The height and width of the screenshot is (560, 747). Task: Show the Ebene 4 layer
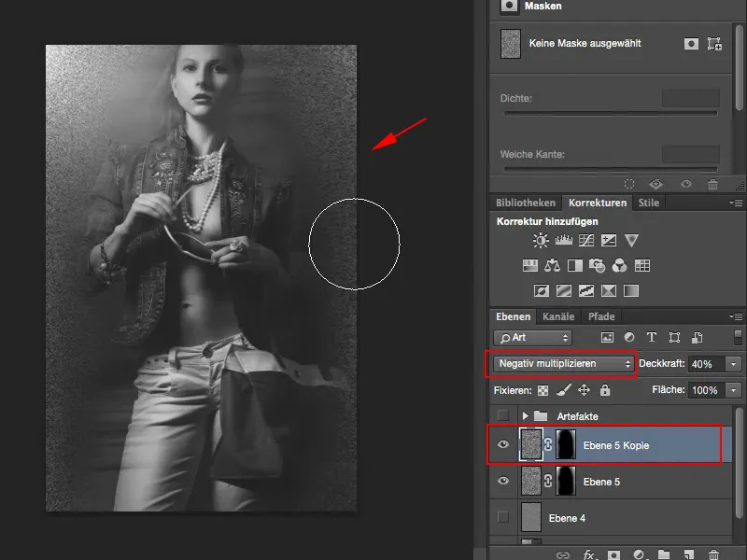504,517
